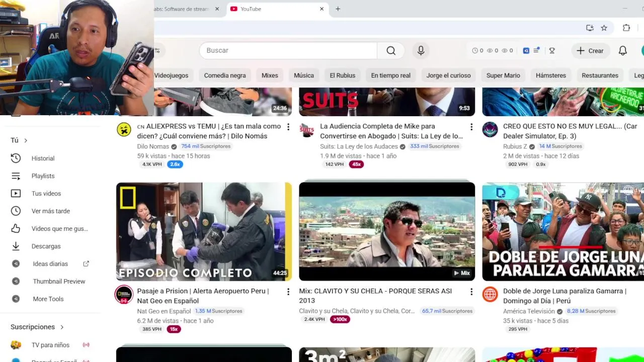Click the Suits channel avatar
Screen dimensions: 644x362
[307, 129]
